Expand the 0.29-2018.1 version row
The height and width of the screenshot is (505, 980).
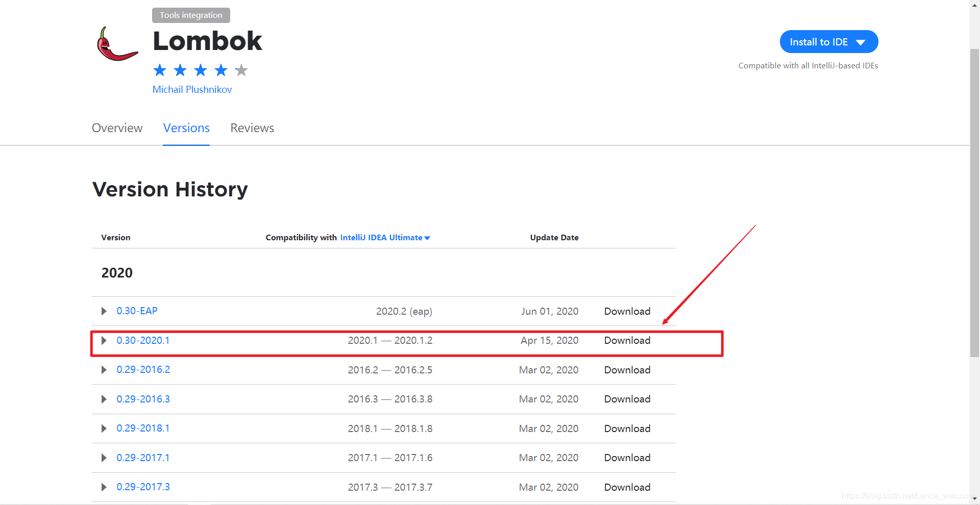click(x=104, y=428)
